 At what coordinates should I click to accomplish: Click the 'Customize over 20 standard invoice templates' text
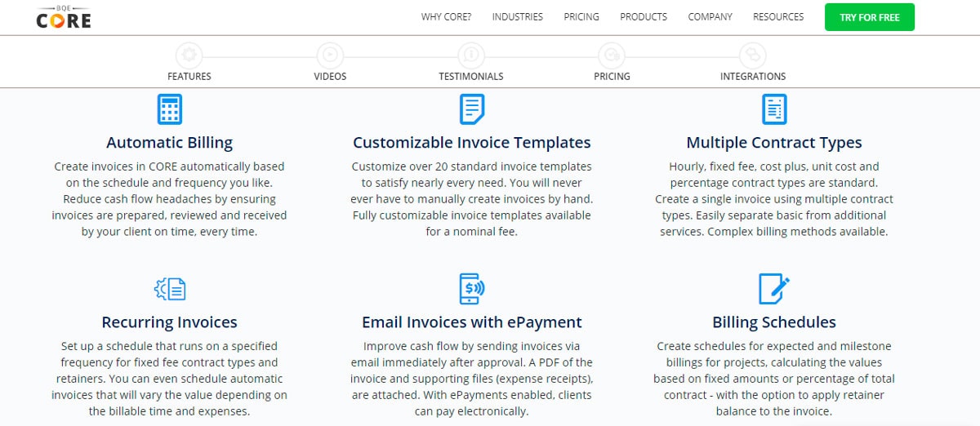pos(472,199)
